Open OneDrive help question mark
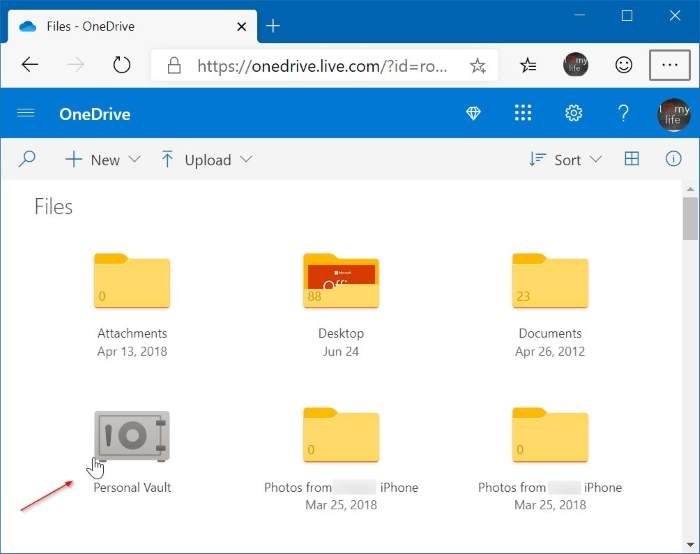Screen dimensions: 700x554 point(624,113)
